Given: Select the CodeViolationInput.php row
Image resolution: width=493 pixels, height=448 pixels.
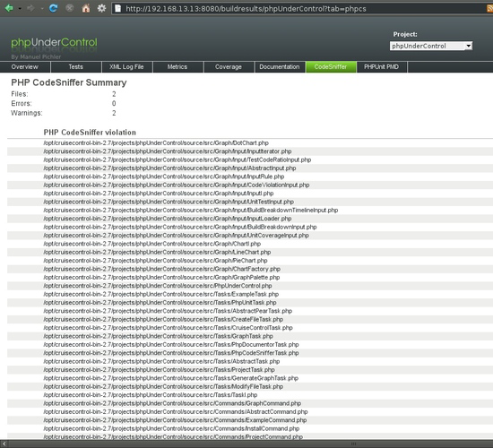Looking at the screenshot, I should click(250, 185).
